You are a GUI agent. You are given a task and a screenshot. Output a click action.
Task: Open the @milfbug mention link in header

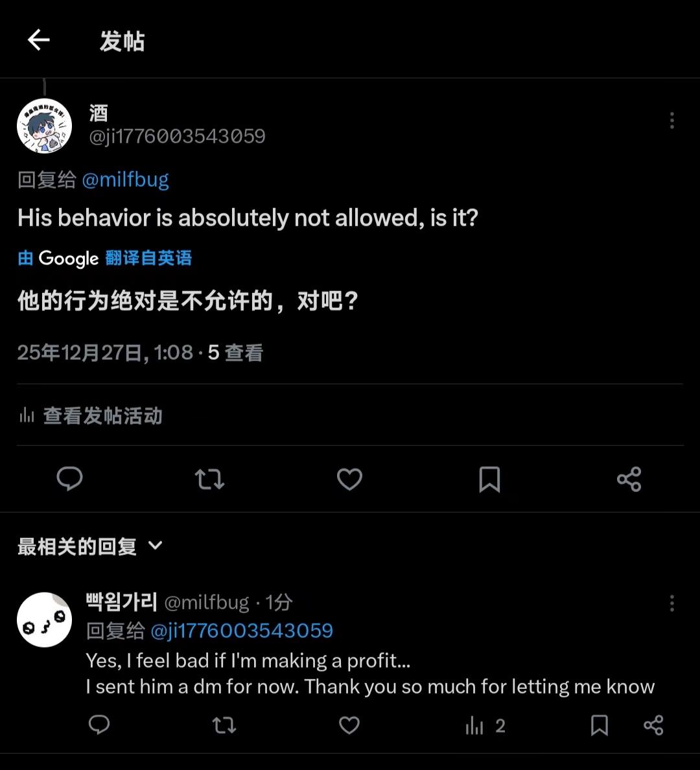coord(125,180)
